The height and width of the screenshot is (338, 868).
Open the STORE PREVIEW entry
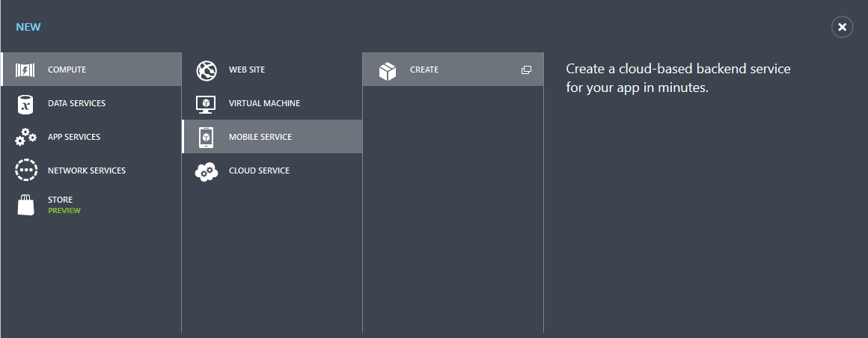91,205
